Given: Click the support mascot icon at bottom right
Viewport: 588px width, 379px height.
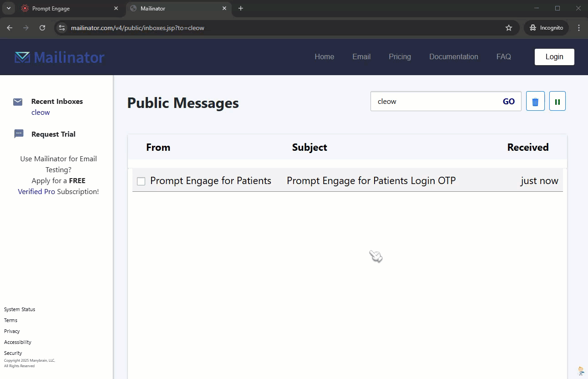Looking at the screenshot, I should click(x=581, y=370).
